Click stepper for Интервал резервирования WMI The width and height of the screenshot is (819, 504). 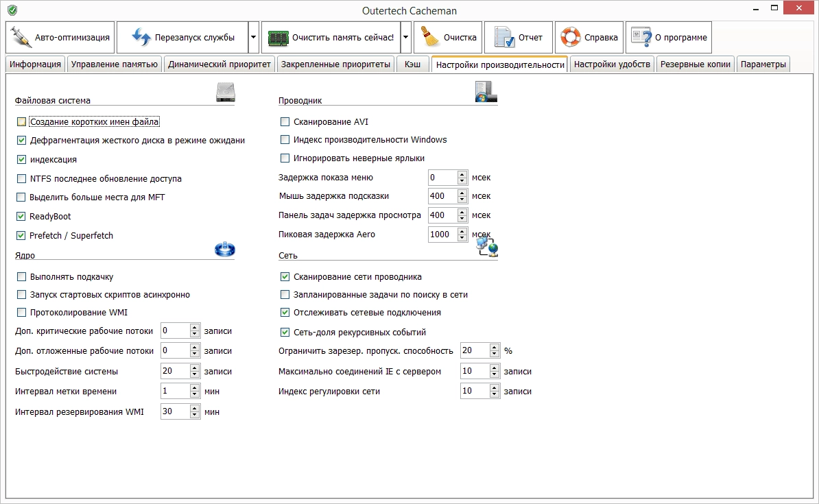coord(195,411)
